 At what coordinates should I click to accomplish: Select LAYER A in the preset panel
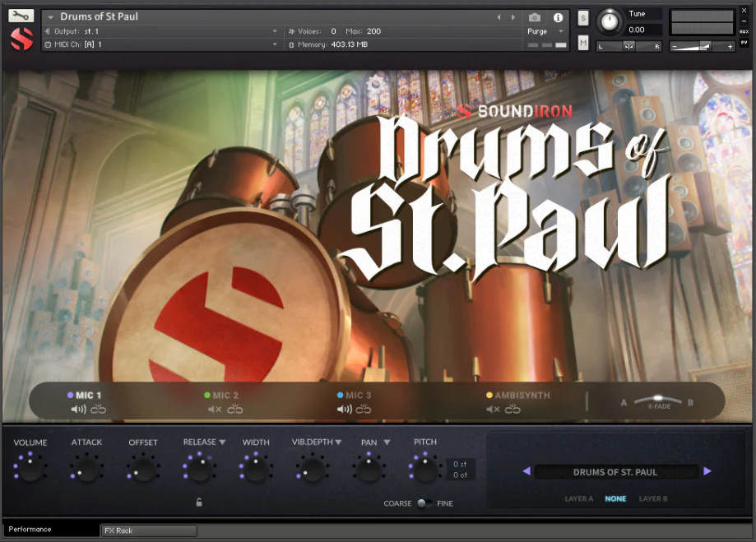578,498
